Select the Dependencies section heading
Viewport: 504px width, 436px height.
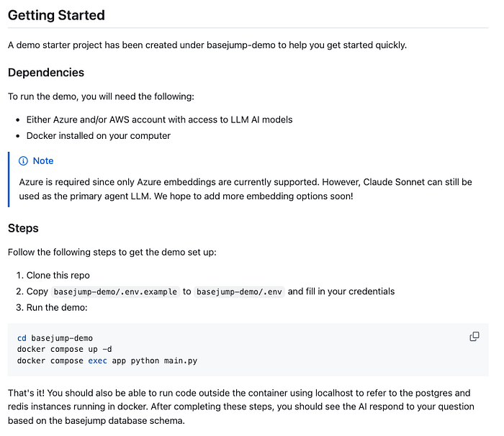pos(46,73)
